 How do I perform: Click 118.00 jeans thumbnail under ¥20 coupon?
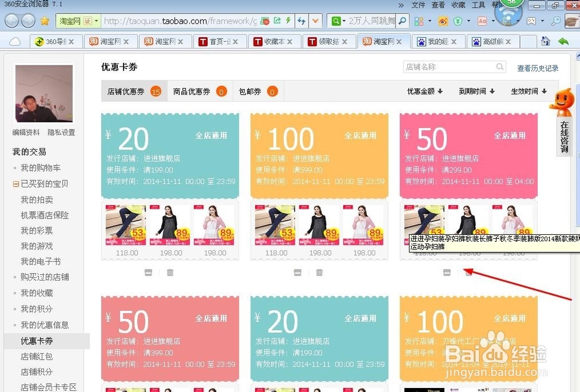pyautogui.click(x=126, y=225)
